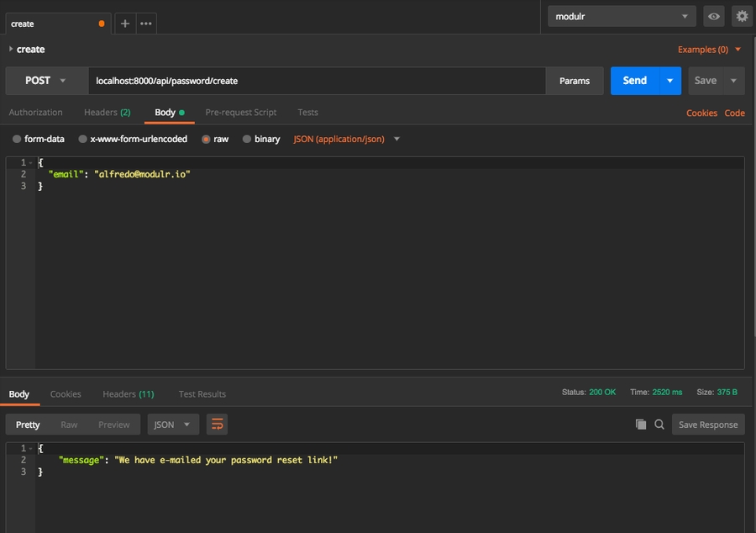Image resolution: width=756 pixels, height=533 pixels.
Task: Search the response with magnifier icon
Action: [659, 425]
